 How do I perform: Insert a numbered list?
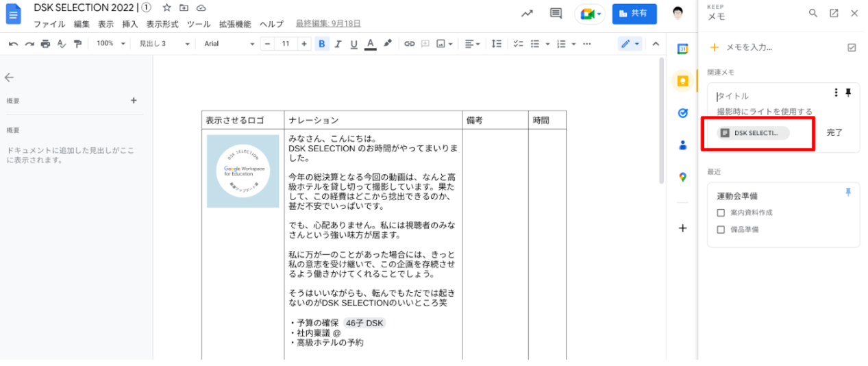pyautogui.click(x=561, y=44)
